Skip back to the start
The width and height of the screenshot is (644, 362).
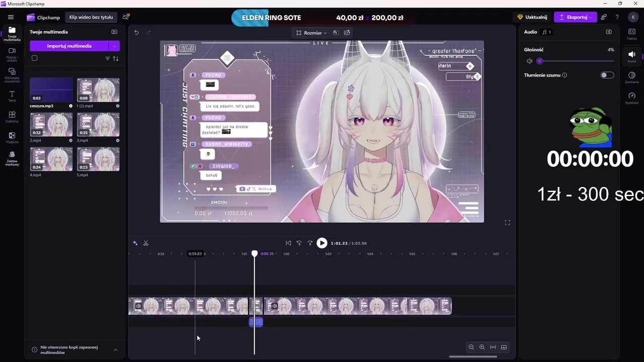(288, 243)
